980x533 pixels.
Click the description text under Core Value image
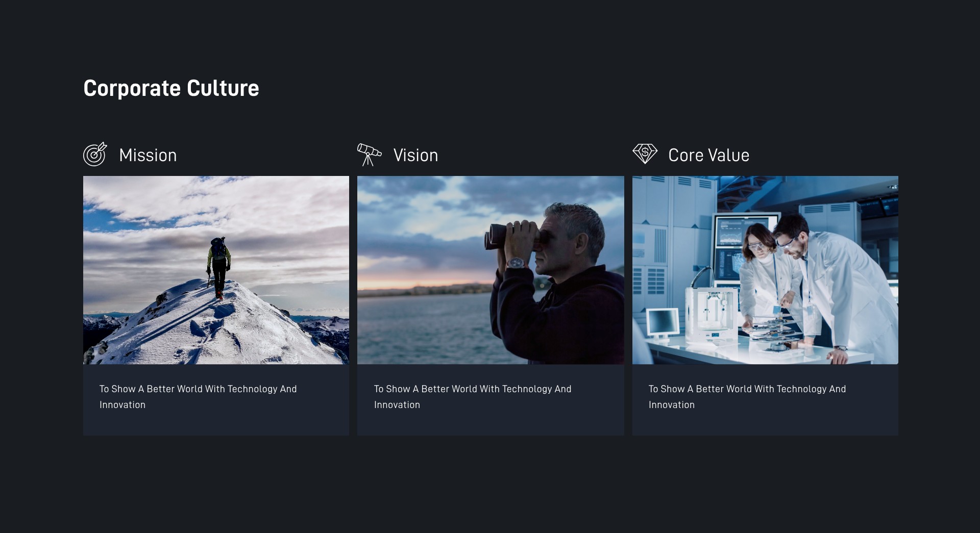coord(747,397)
